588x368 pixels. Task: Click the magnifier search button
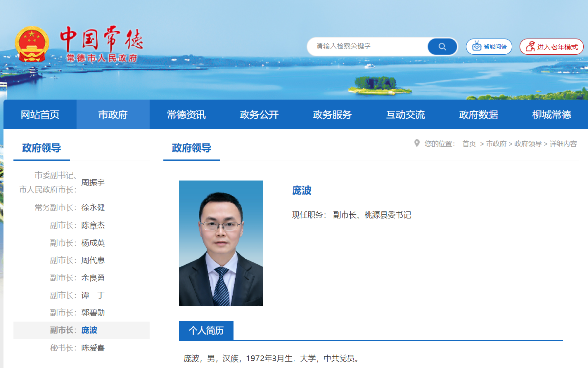pyautogui.click(x=442, y=46)
